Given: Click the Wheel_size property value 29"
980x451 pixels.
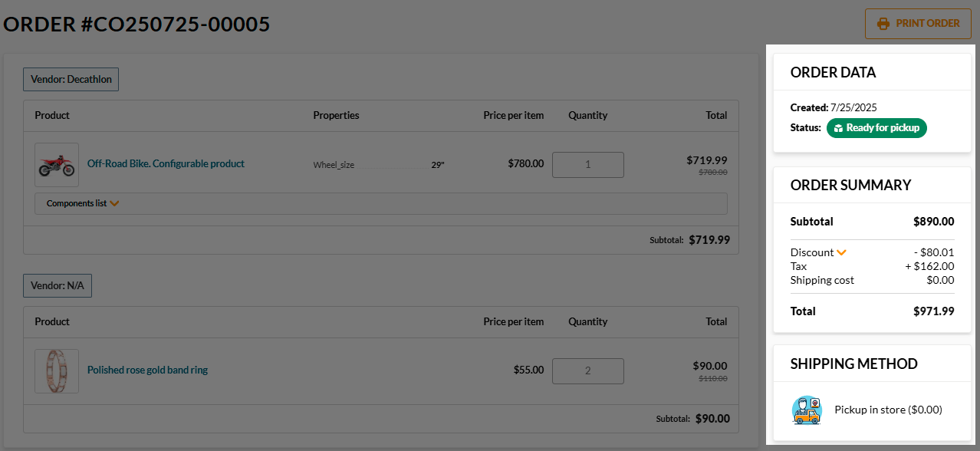Looking at the screenshot, I should point(438,164).
